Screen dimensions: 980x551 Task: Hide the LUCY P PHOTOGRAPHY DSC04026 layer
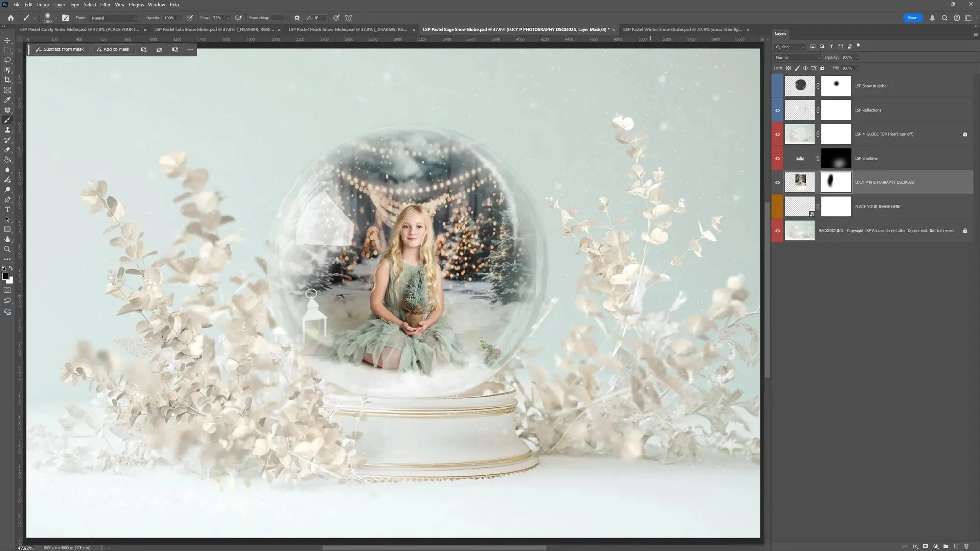[777, 183]
